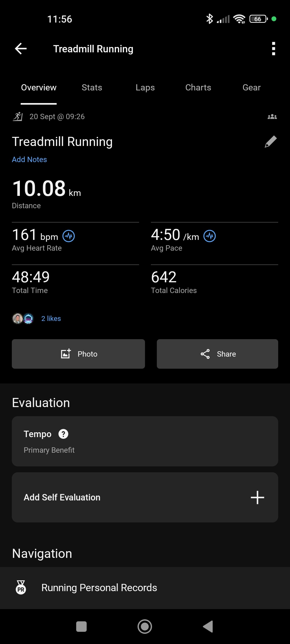Tap the Share button
This screenshot has height=644, width=290.
[x=218, y=354]
